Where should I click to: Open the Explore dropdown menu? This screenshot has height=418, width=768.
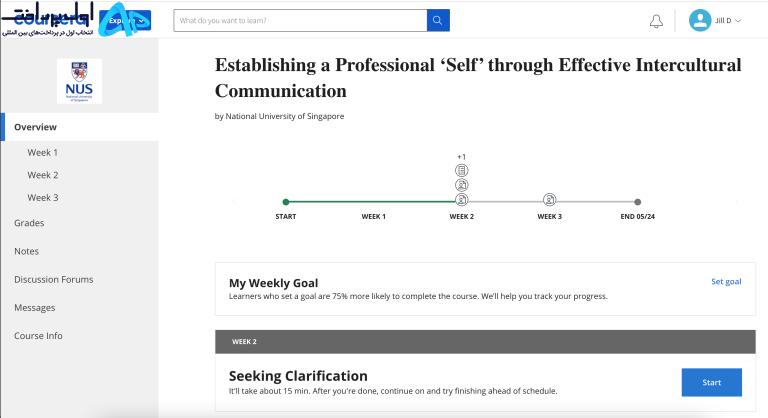coord(125,21)
